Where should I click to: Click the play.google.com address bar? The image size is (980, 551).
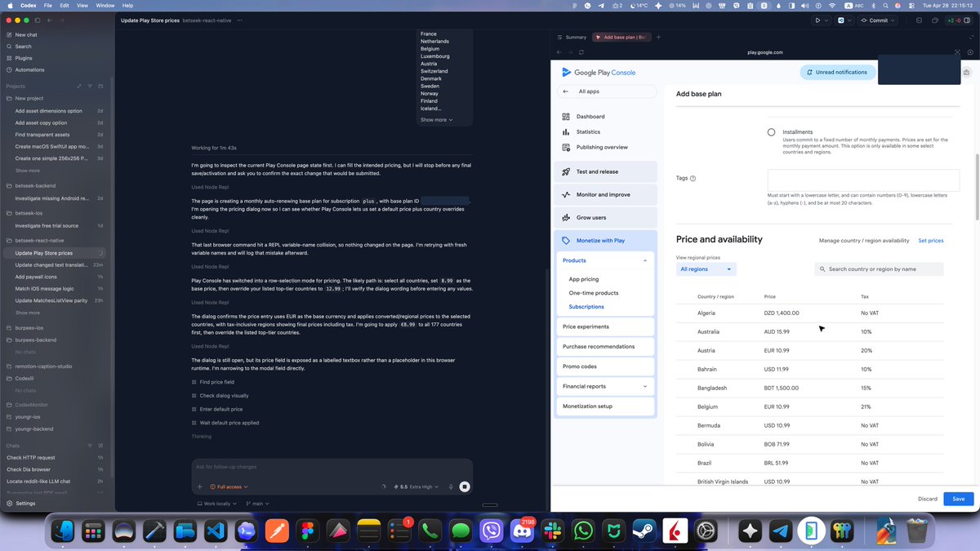point(765,52)
